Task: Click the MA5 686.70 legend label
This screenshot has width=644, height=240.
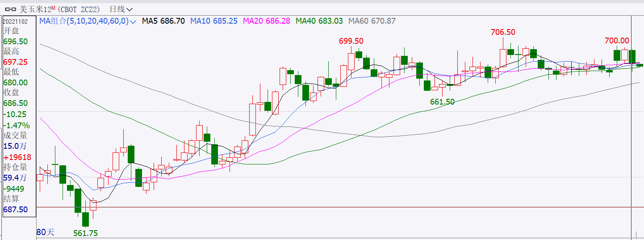Action: 163,21
